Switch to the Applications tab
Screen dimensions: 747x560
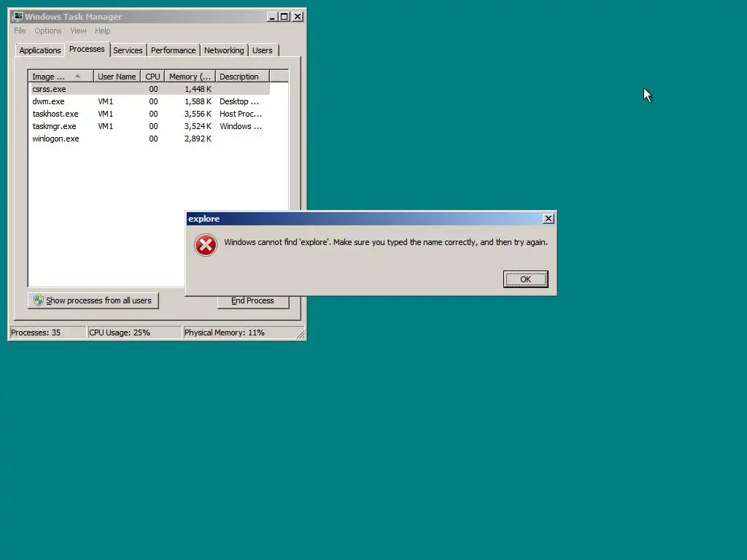40,50
